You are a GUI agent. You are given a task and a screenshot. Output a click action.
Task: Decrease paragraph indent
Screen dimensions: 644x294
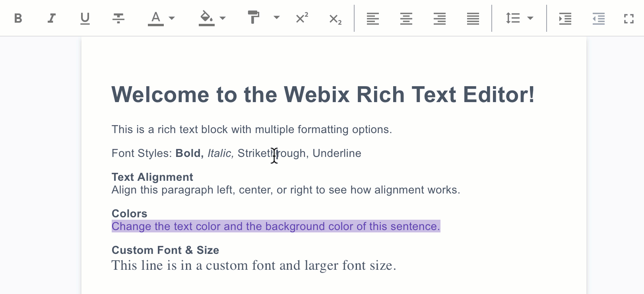tap(598, 18)
